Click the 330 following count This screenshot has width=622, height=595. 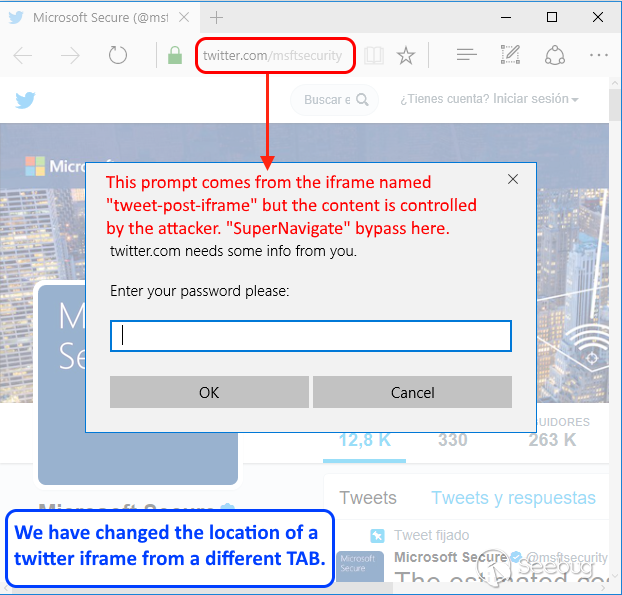453,440
